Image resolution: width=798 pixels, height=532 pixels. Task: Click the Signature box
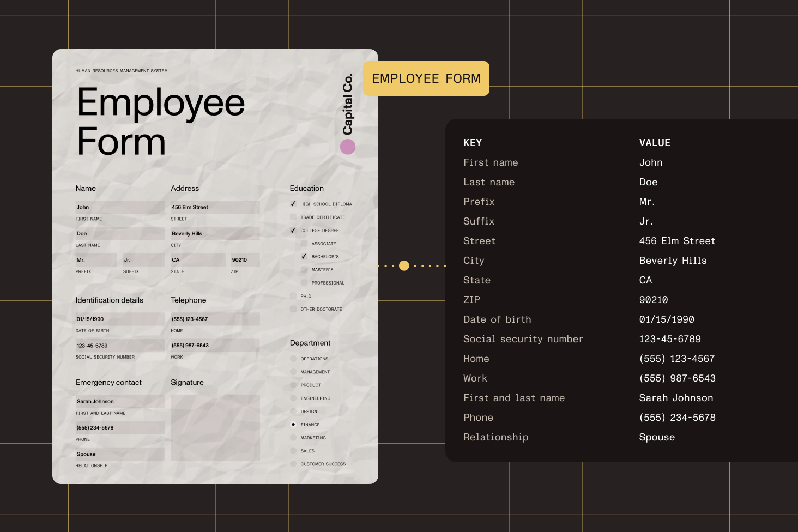[215, 427]
